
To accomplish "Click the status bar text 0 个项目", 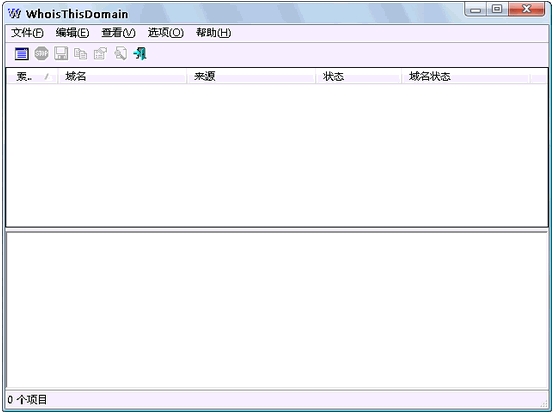I will coord(27,400).
